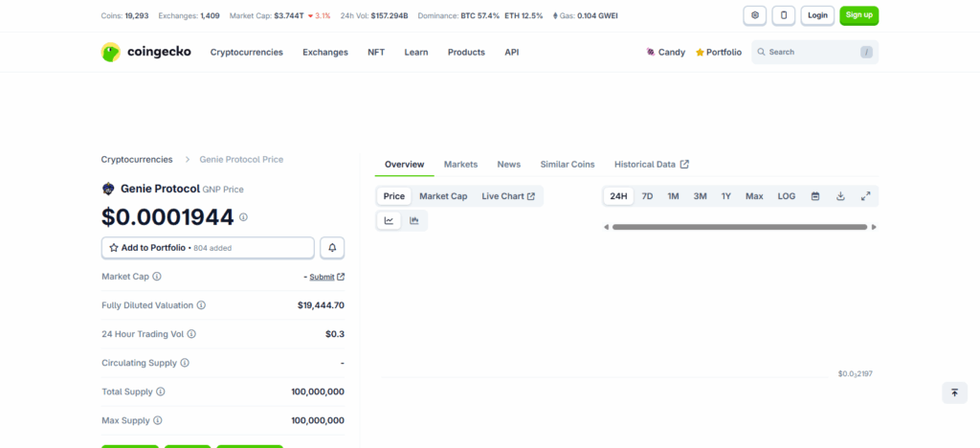
Task: Expand chart to fullscreen
Action: 865,196
